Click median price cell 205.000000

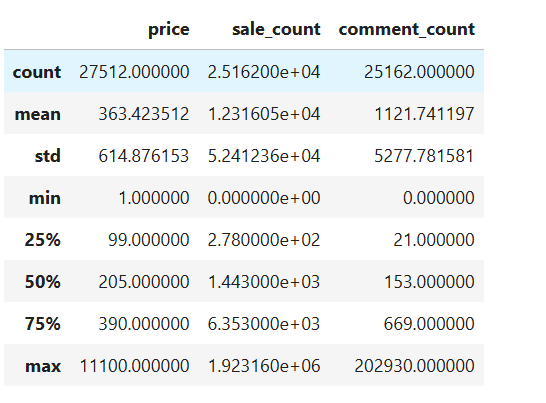(144, 281)
